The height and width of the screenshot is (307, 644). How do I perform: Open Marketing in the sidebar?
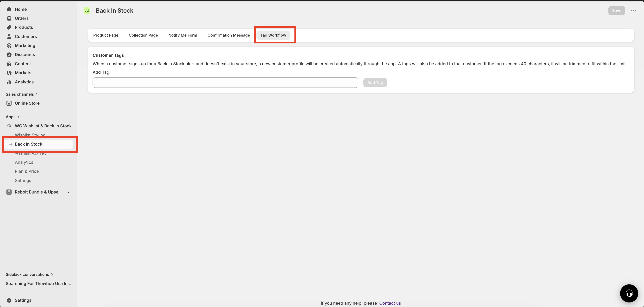click(25, 46)
